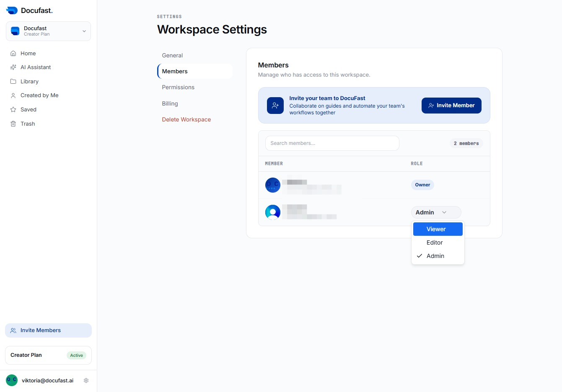This screenshot has height=392, width=562.
Task: Click the MEMBER column header
Action: point(274,164)
